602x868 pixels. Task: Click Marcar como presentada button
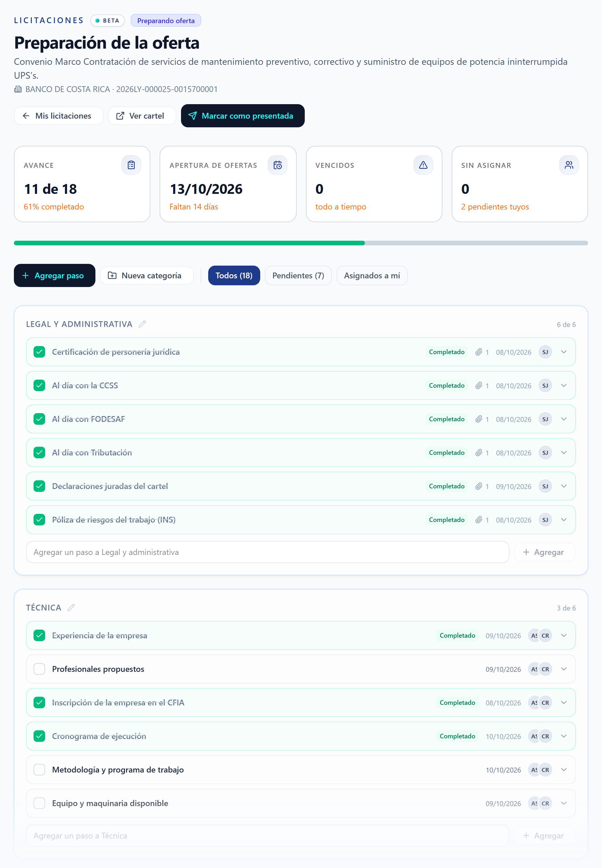243,116
